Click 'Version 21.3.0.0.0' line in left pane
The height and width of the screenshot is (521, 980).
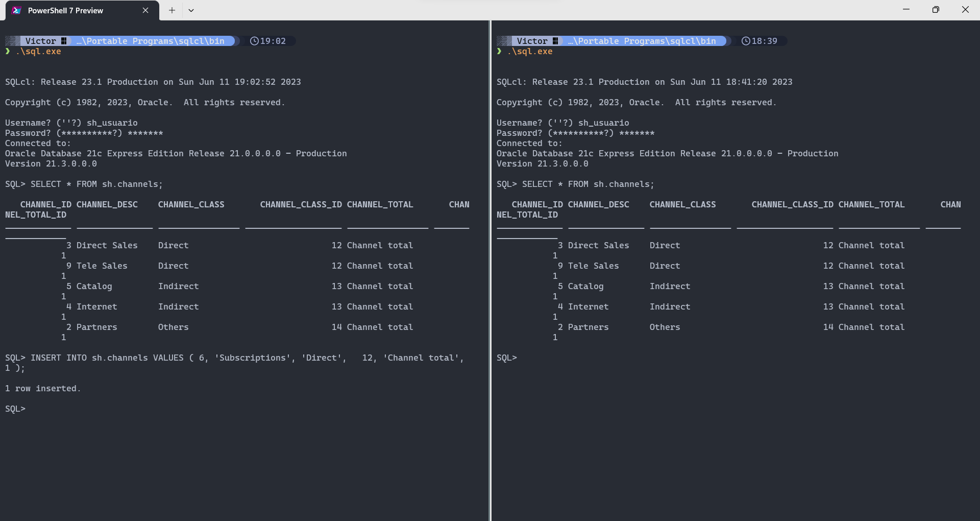click(x=51, y=163)
